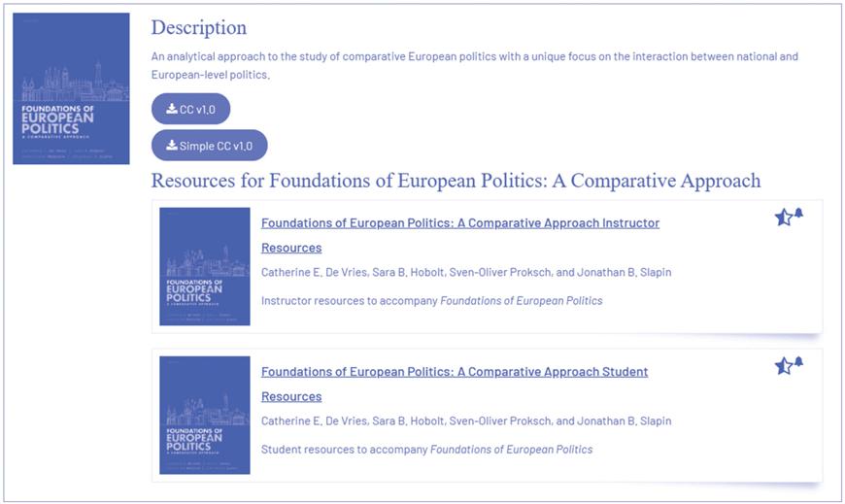Click the Description heading
The height and width of the screenshot is (504, 845).
[198, 27]
